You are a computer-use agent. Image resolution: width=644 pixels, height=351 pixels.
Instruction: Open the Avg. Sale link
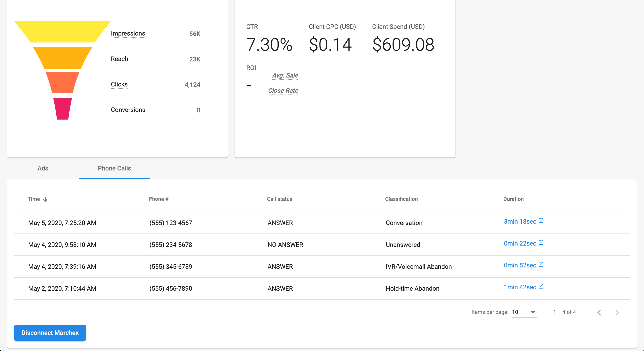[285, 76]
